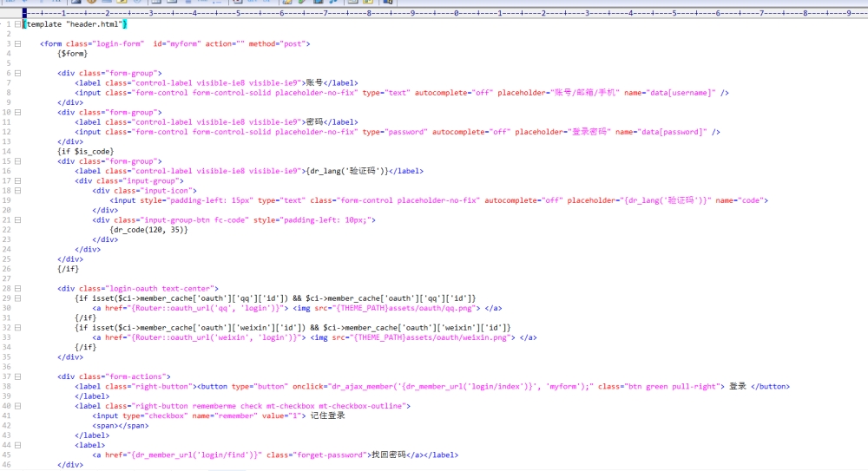Click the forget-password class value
The width and height of the screenshot is (868, 471).
tap(332, 455)
